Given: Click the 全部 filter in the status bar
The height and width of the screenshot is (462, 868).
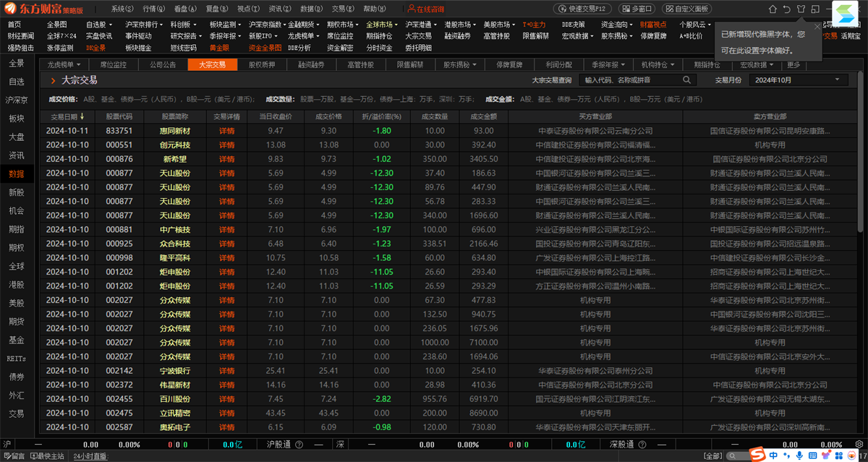Looking at the screenshot, I should (712, 456).
